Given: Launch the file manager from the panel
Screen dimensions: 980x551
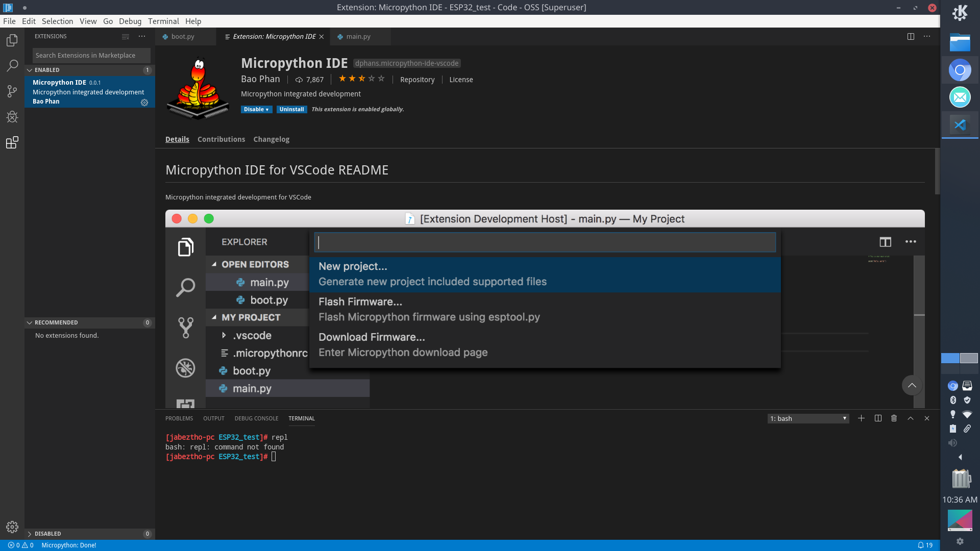Looking at the screenshot, I should pyautogui.click(x=960, y=42).
